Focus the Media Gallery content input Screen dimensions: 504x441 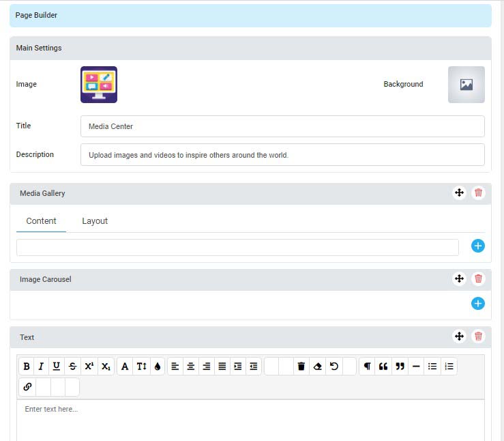[x=237, y=247]
